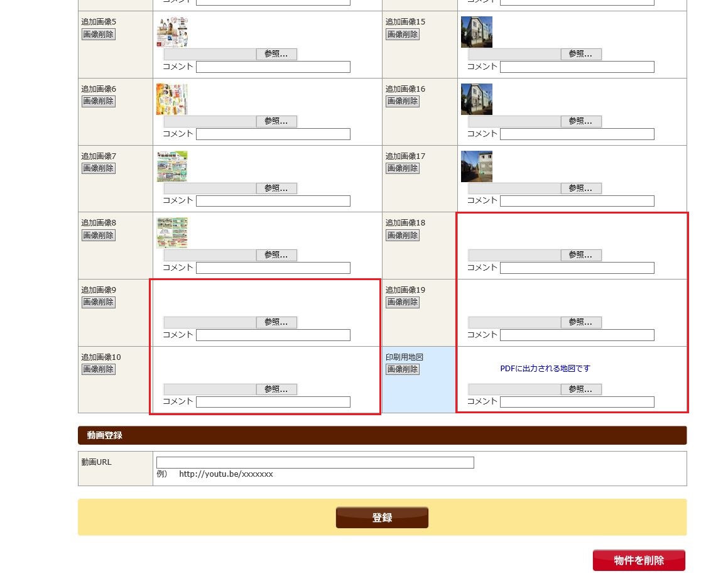
Task: Click 画像削除 under 追加画像16
Action: point(403,101)
